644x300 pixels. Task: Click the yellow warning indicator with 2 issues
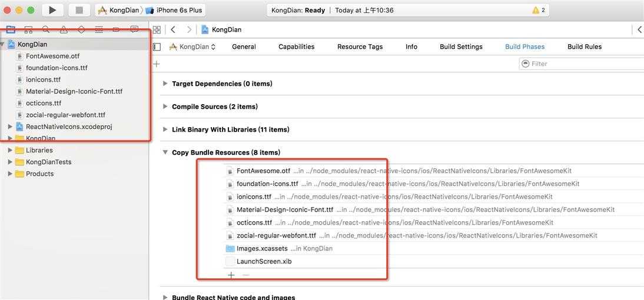[x=539, y=10]
